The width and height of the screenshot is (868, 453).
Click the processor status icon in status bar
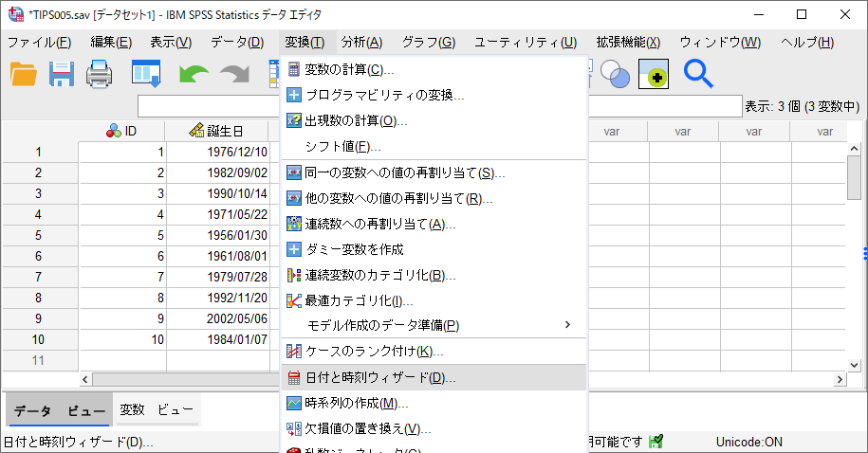click(x=656, y=442)
